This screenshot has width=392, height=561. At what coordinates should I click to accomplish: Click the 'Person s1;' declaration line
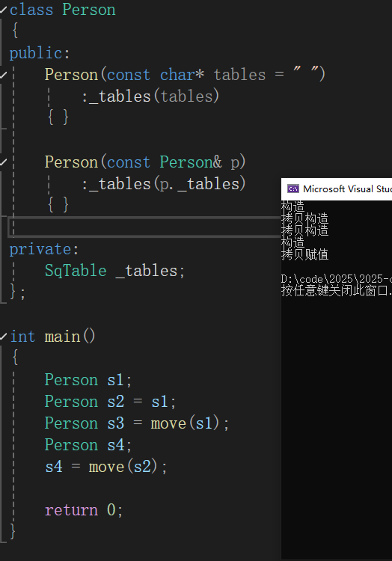(88, 380)
